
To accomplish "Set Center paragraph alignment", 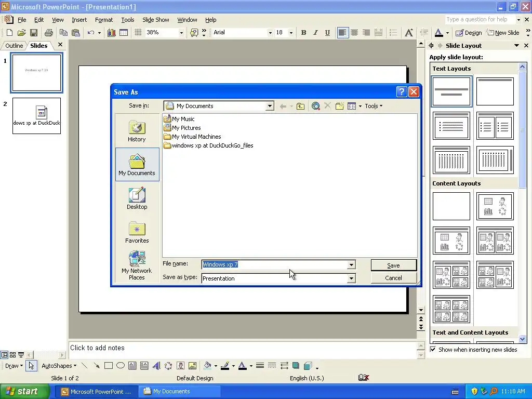I will pos(354,33).
